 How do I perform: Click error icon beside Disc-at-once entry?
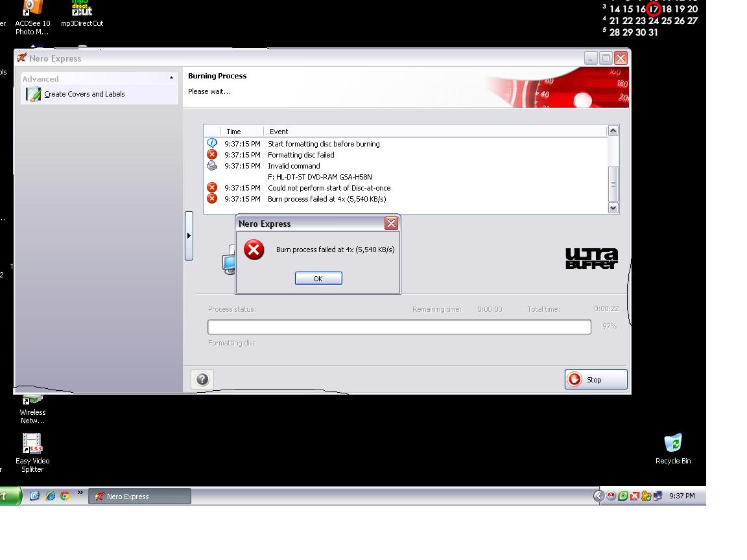click(x=212, y=187)
